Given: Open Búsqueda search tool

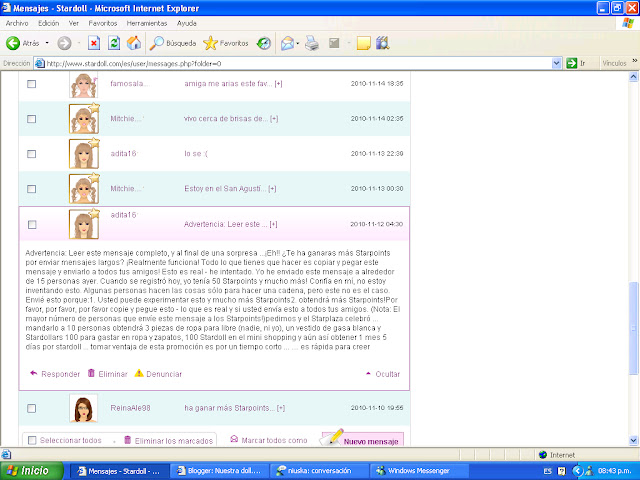Looking at the screenshot, I should coord(173,43).
